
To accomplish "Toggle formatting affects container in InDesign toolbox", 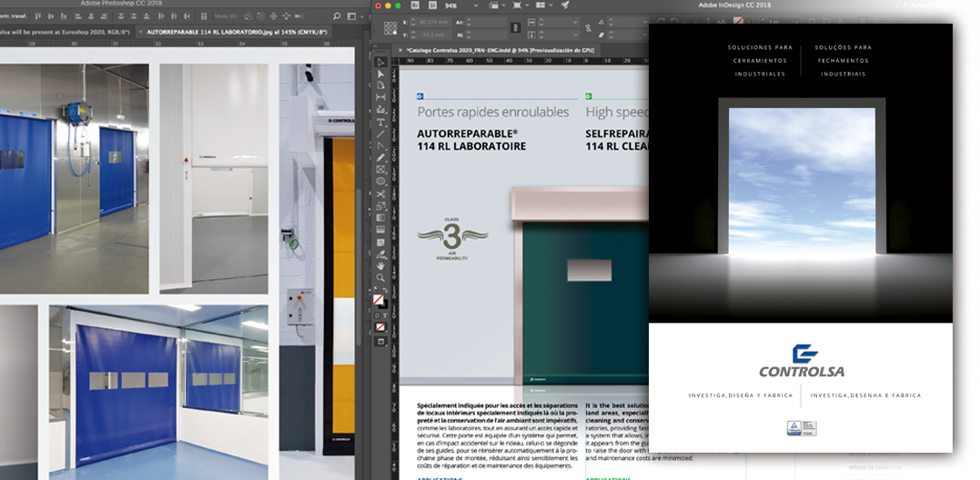I will 377,315.
